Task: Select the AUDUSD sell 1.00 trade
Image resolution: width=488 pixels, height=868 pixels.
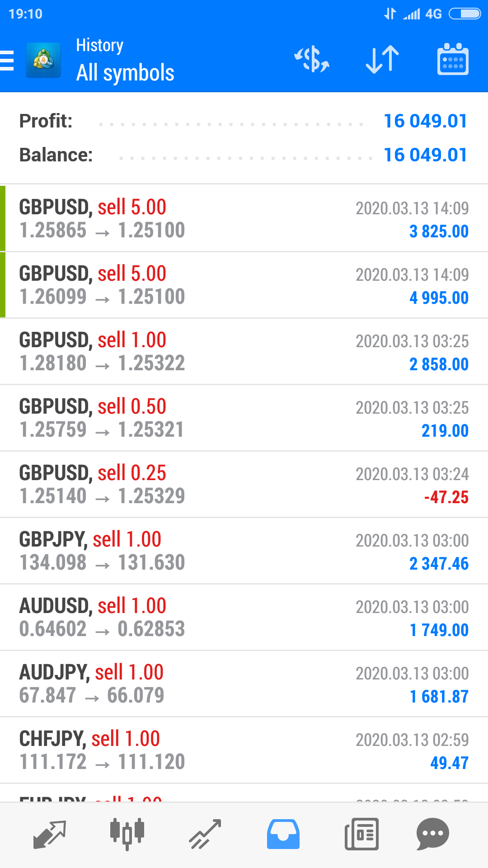Action: coord(244,618)
